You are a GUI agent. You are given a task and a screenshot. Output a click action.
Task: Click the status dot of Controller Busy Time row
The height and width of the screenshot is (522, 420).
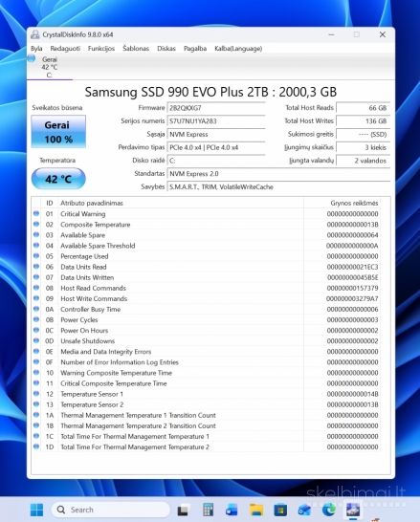click(36, 309)
